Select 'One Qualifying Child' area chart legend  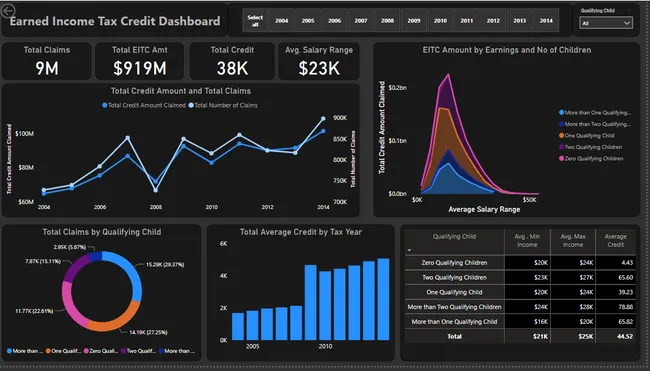[587, 136]
